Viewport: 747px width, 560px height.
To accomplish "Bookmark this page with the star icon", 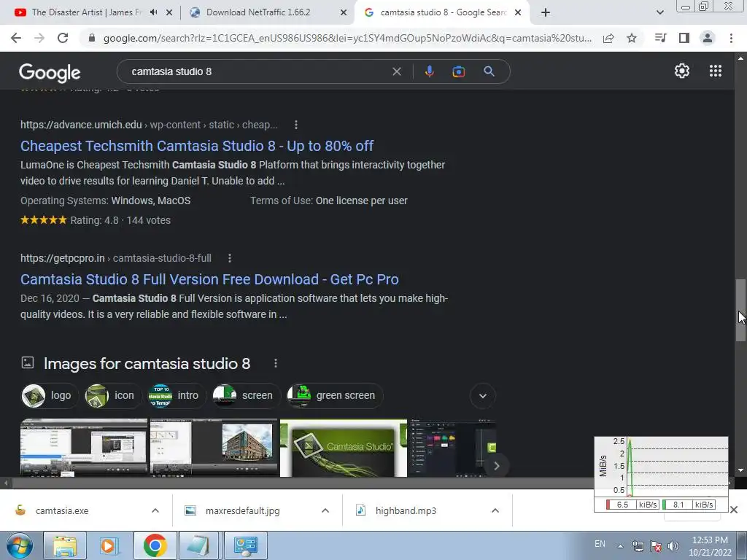I will (x=632, y=38).
